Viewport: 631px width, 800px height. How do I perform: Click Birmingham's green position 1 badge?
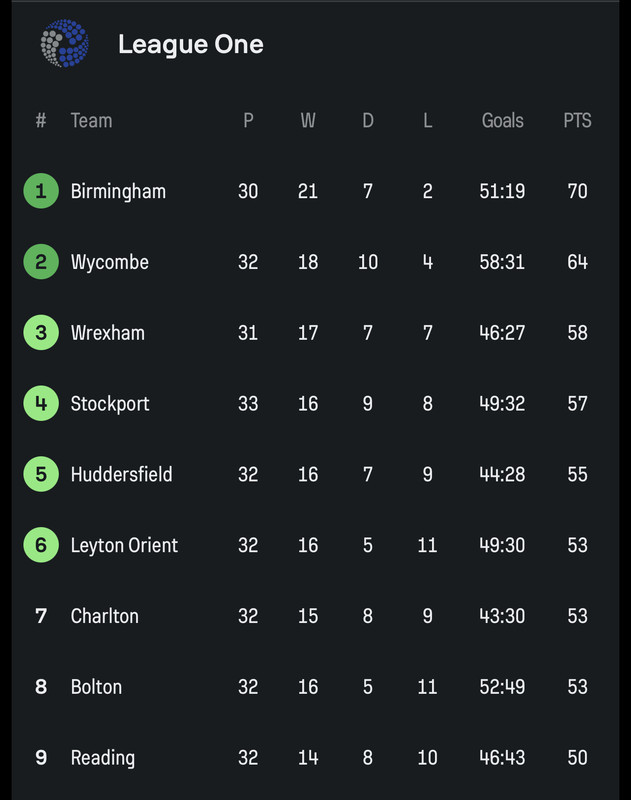[x=41, y=191]
